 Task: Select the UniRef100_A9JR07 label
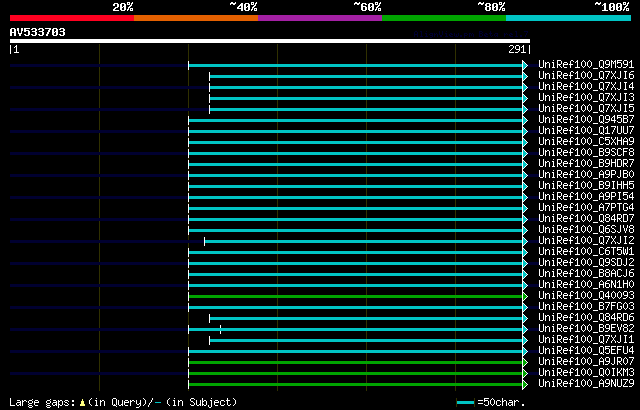(x=586, y=362)
